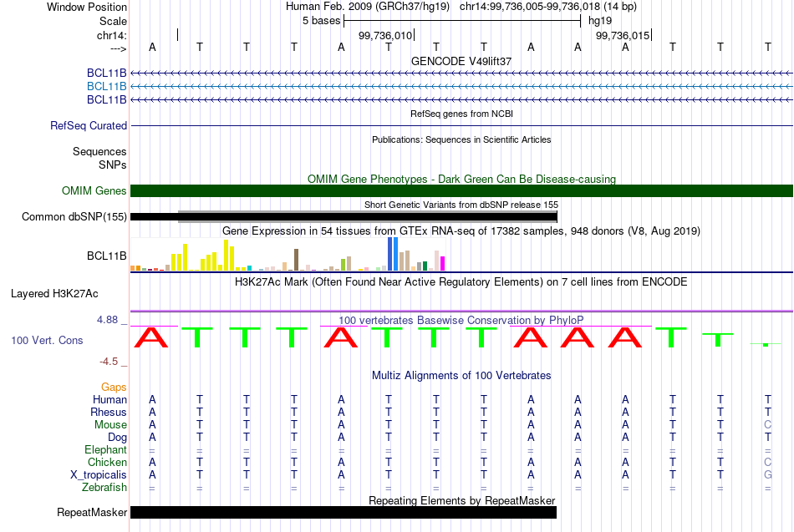Screen dimensions: 794x532
Task: Click BCL11B label beside the expression bar chart
Action: (106, 256)
